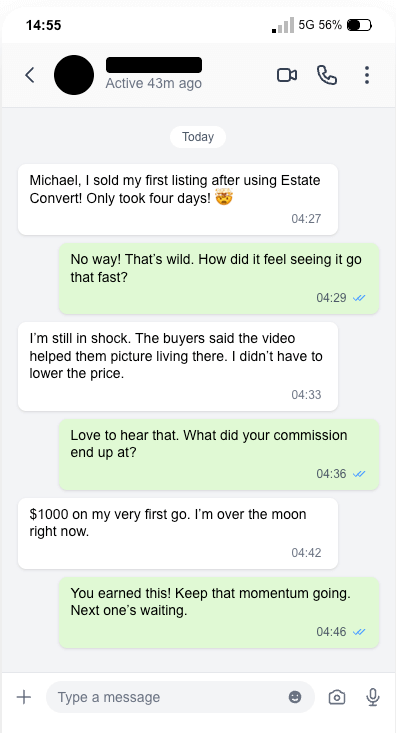Select the Estate Convert first listing message

(178, 200)
